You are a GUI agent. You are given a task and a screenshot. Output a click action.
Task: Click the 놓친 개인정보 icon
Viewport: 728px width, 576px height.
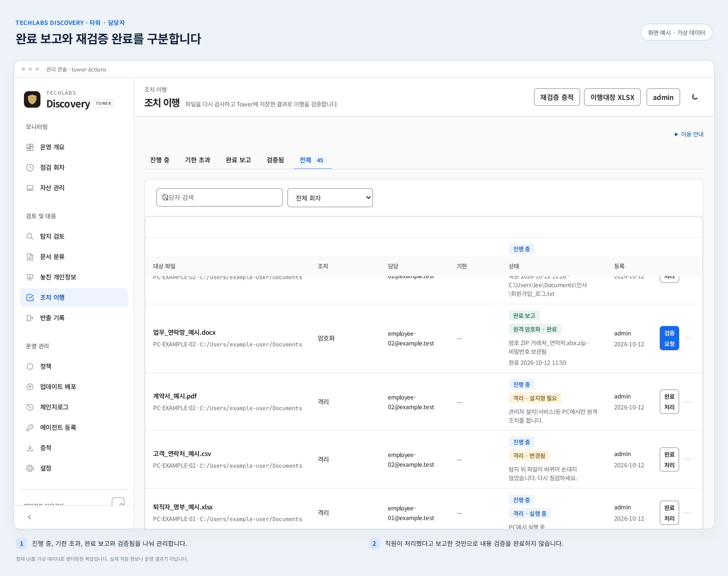[30, 277]
